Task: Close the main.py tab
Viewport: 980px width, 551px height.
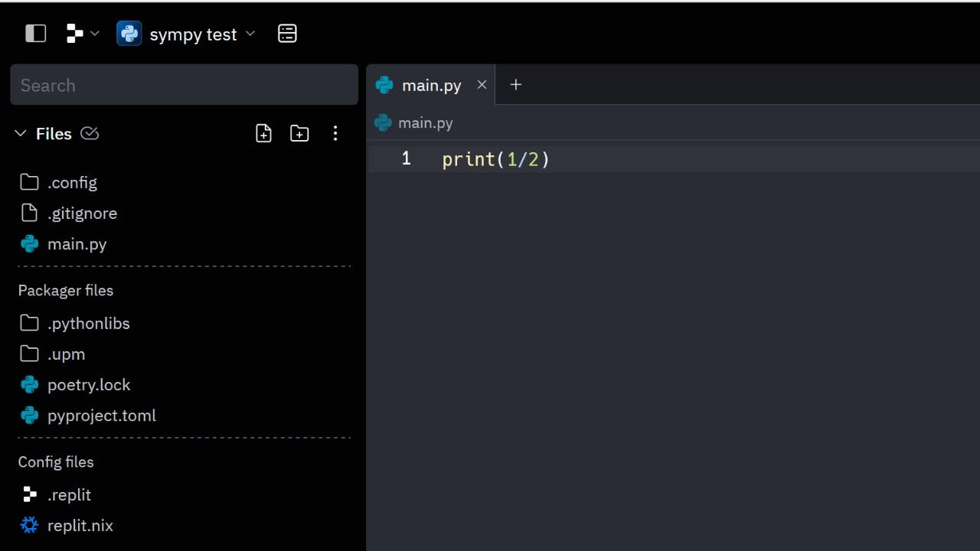Action: pos(482,85)
